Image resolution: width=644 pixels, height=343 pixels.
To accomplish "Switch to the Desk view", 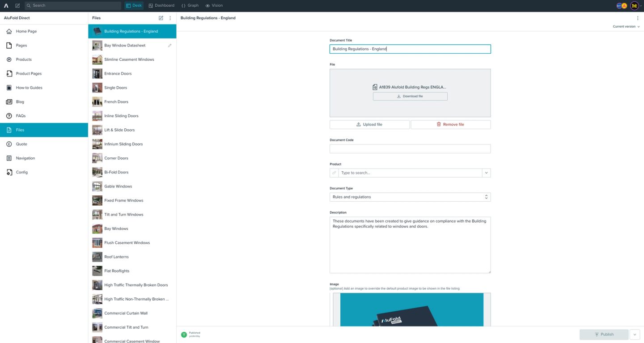I will coord(134,5).
